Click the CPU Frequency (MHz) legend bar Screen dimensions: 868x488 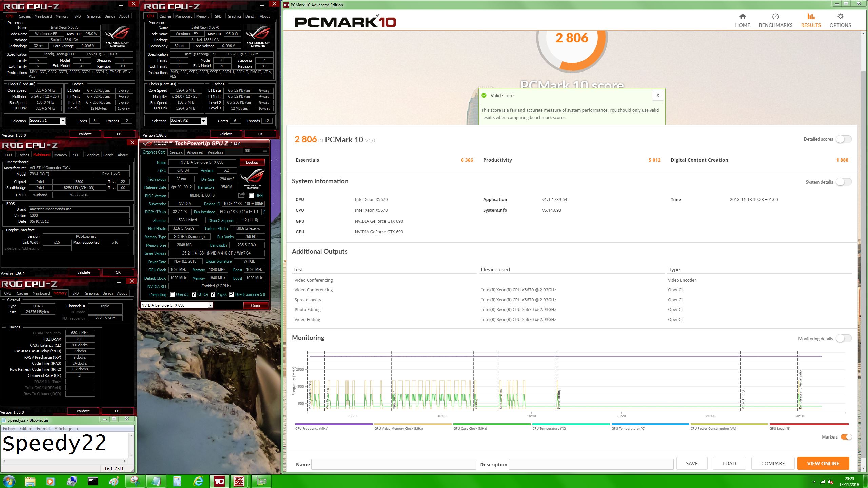(x=334, y=424)
